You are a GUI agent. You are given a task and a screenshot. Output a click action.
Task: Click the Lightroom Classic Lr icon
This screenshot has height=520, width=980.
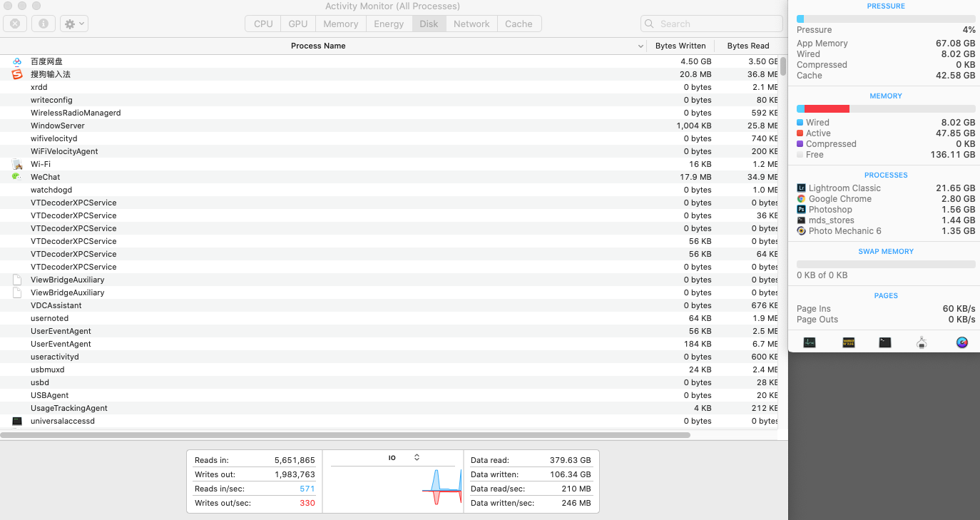801,188
